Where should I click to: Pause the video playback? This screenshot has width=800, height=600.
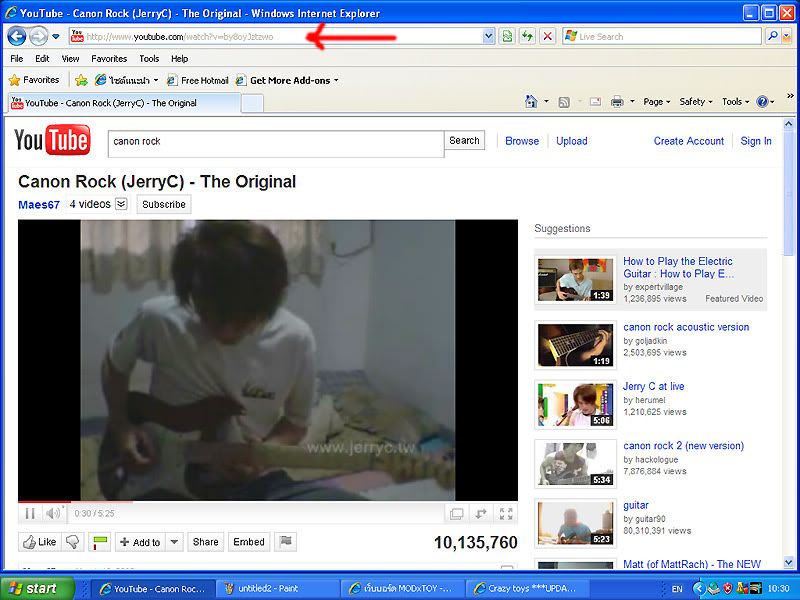(x=30, y=513)
